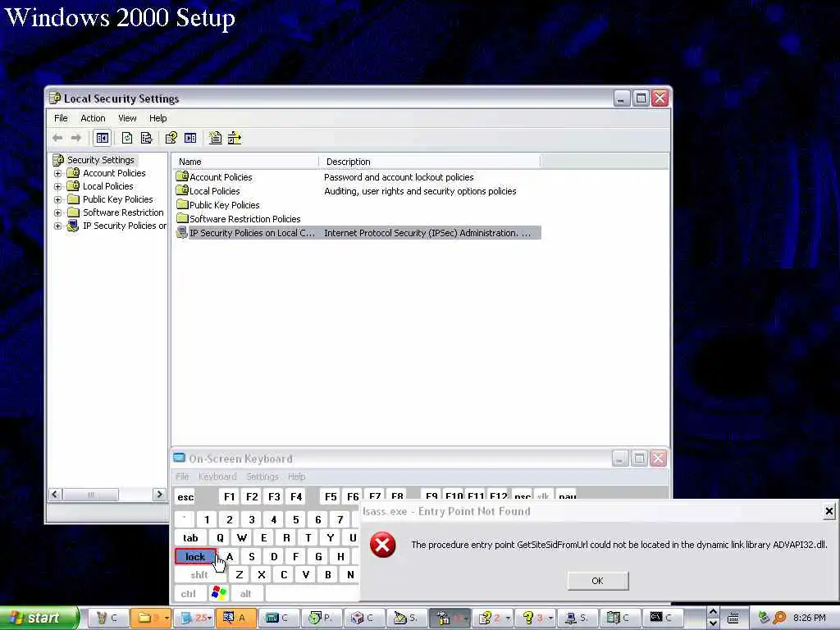840x630 pixels.
Task: Click the tab key on On-Screen Keyboard
Action: (x=190, y=538)
